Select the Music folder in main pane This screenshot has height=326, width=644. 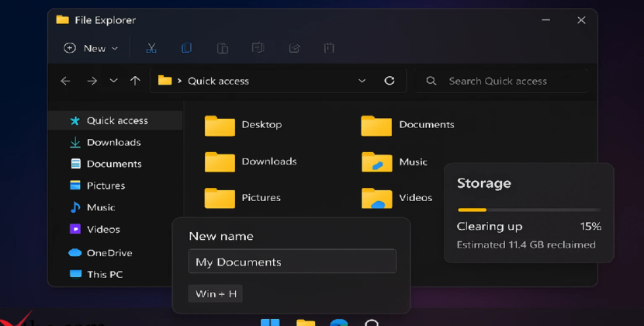[394, 162]
